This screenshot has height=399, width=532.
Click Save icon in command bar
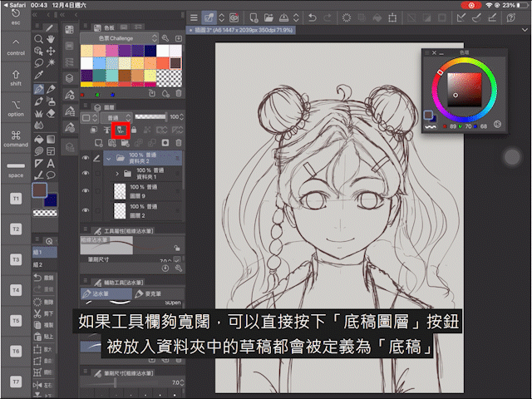(283, 17)
